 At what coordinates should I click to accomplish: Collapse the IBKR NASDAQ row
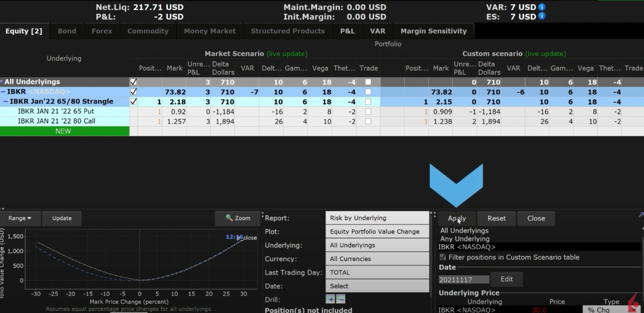[x=4, y=92]
